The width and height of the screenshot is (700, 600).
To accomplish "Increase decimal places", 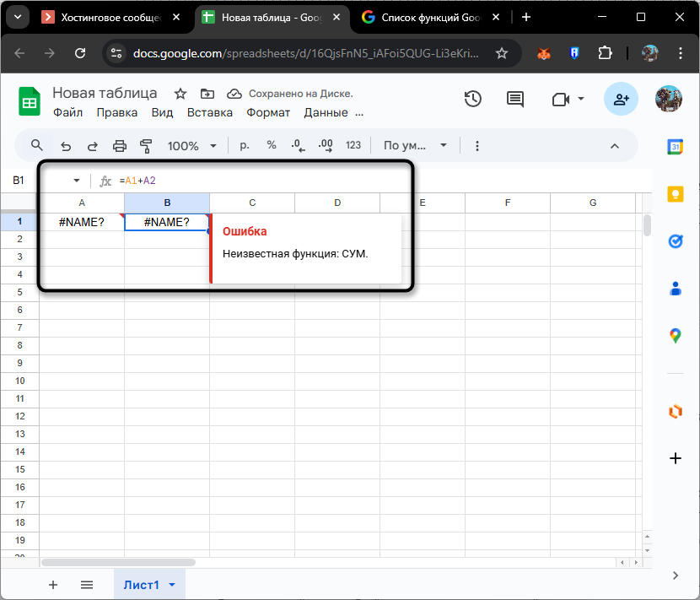I will [326, 146].
